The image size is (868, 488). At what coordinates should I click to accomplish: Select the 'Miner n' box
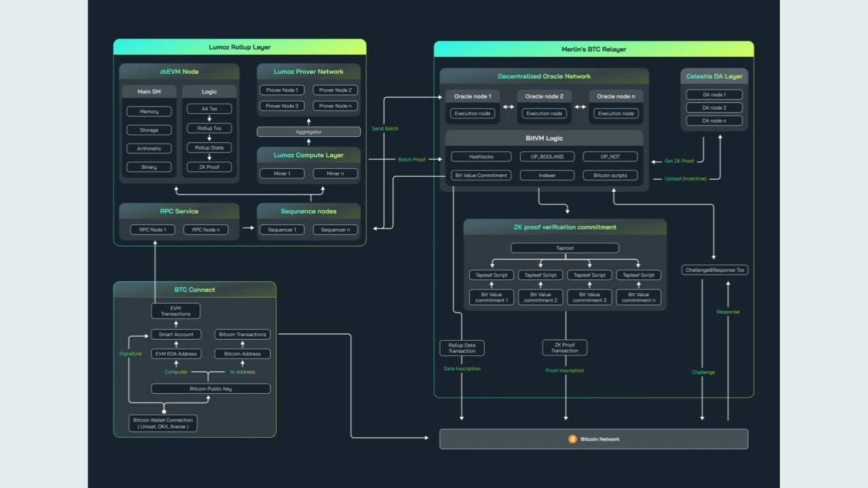coord(336,174)
